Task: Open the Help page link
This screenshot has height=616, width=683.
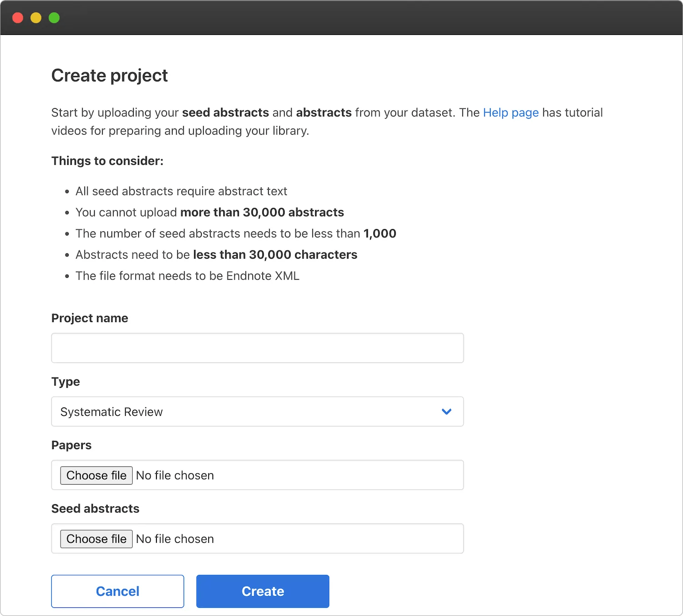Action: (511, 113)
